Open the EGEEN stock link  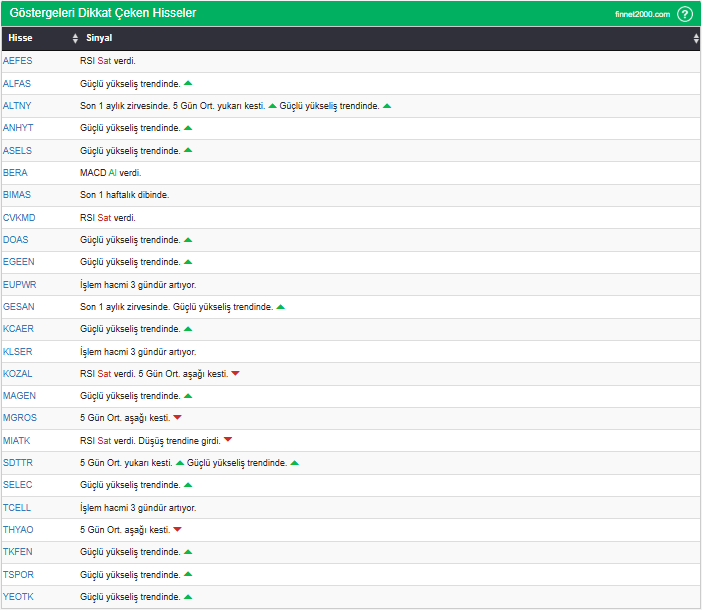coord(18,262)
